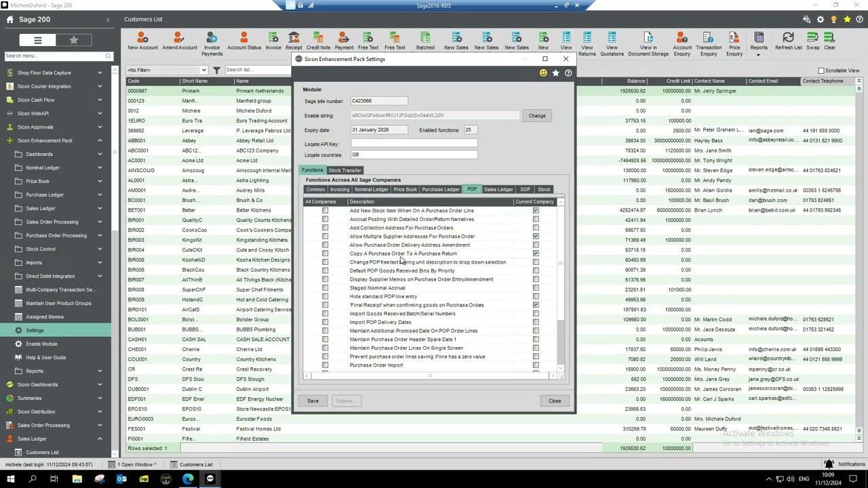Open the Sales Ledger tab in dialog
This screenshot has height=488, width=868.
click(x=498, y=190)
